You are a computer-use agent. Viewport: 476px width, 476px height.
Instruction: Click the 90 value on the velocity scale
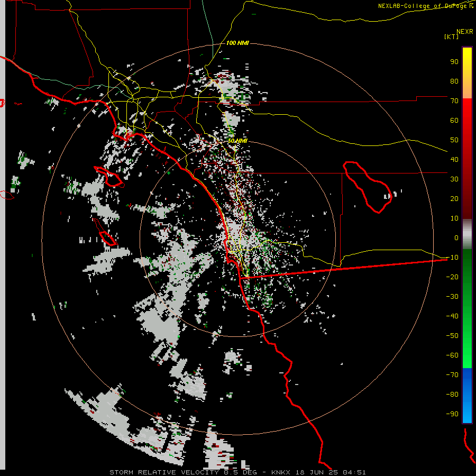454,62
